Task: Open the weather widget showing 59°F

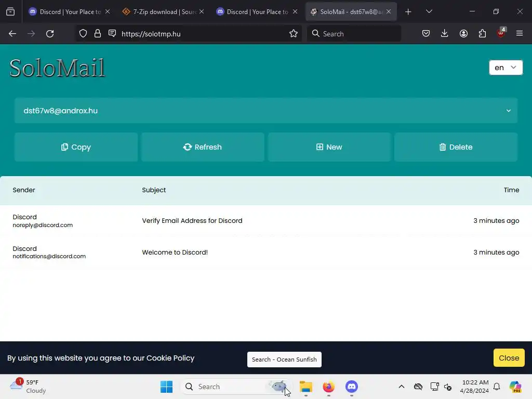Action: 28,387
